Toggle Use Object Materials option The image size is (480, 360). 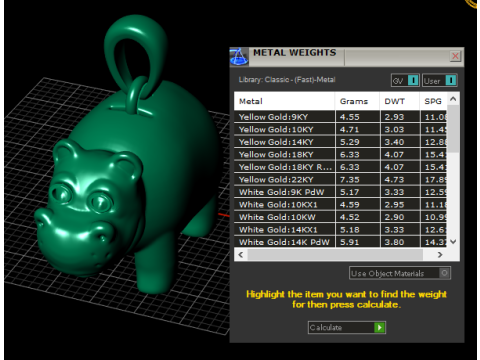[x=400, y=273]
